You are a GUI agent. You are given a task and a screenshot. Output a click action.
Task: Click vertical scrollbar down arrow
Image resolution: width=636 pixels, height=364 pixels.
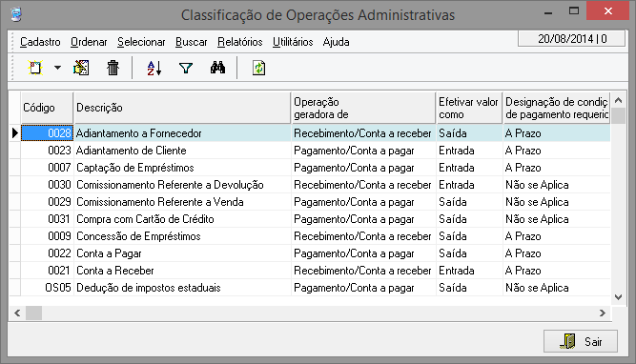point(618,297)
